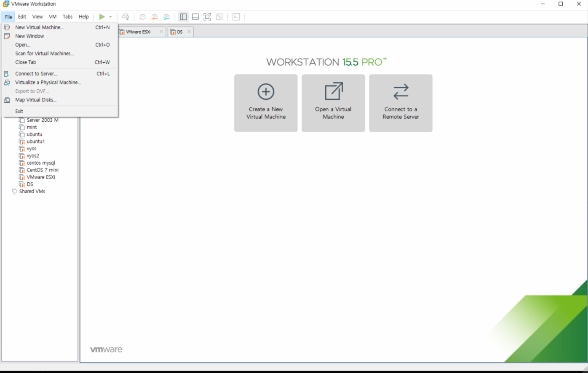This screenshot has width=588, height=373.
Task: Click the Send Ctrl+Alt+Del toolbar icon
Action: (x=126, y=17)
